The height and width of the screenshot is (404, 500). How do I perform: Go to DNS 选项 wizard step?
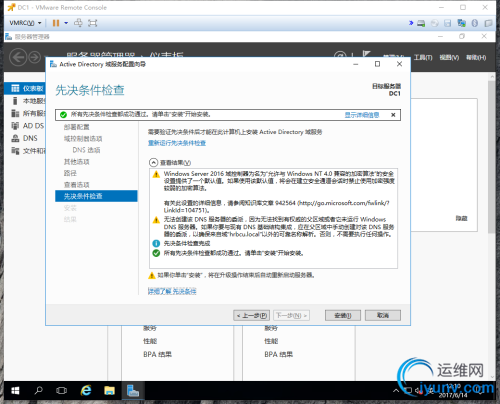[86, 150]
